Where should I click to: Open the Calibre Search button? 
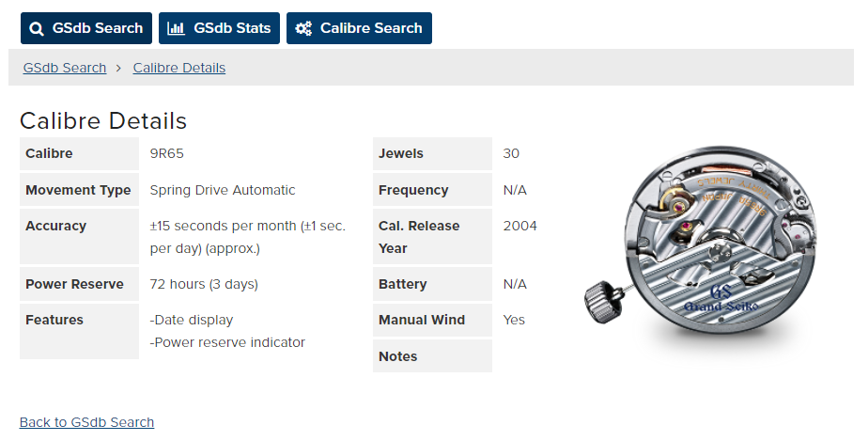[x=359, y=28]
